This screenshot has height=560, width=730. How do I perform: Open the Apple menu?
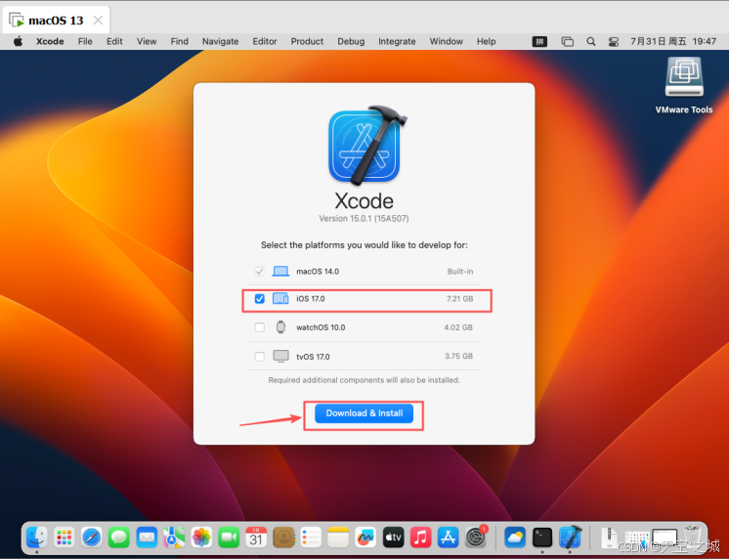pos(19,41)
